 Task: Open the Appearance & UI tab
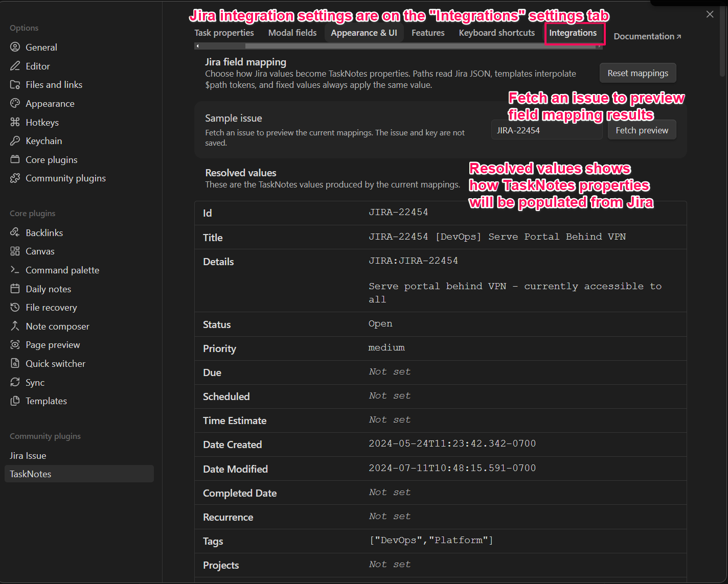(364, 33)
